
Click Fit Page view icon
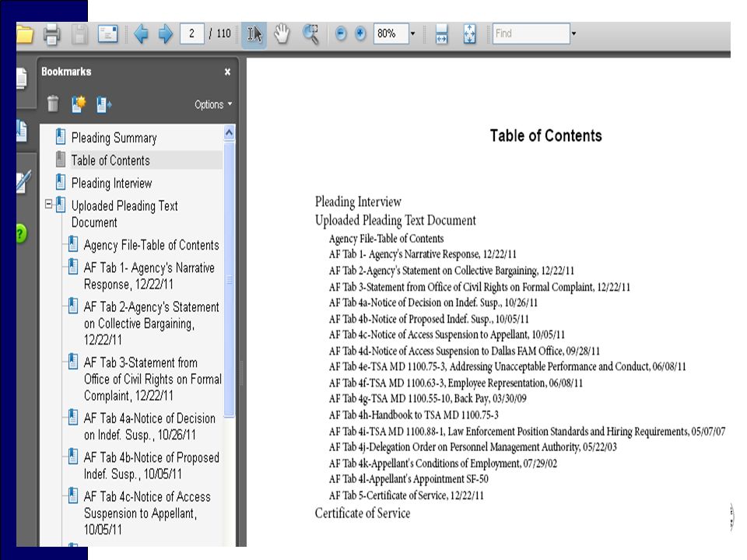(470, 33)
